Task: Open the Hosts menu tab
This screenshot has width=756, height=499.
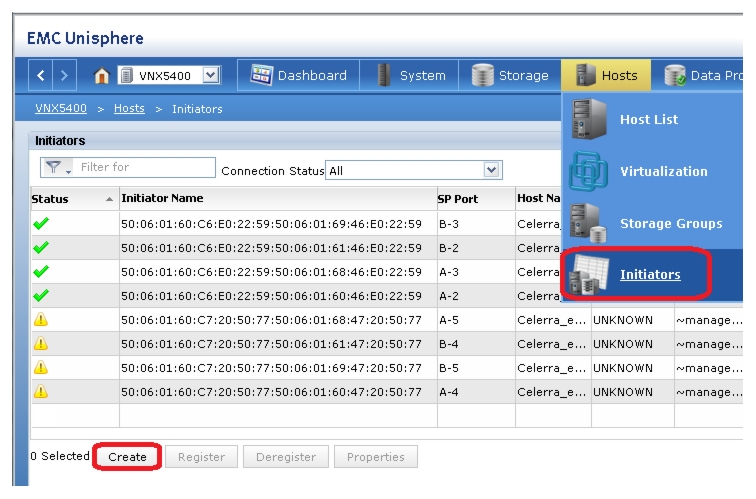Action: [x=606, y=75]
